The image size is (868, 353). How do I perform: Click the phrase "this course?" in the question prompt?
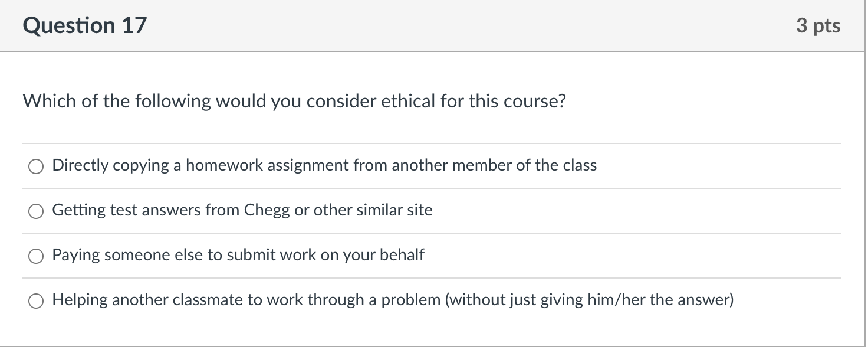pos(517,102)
